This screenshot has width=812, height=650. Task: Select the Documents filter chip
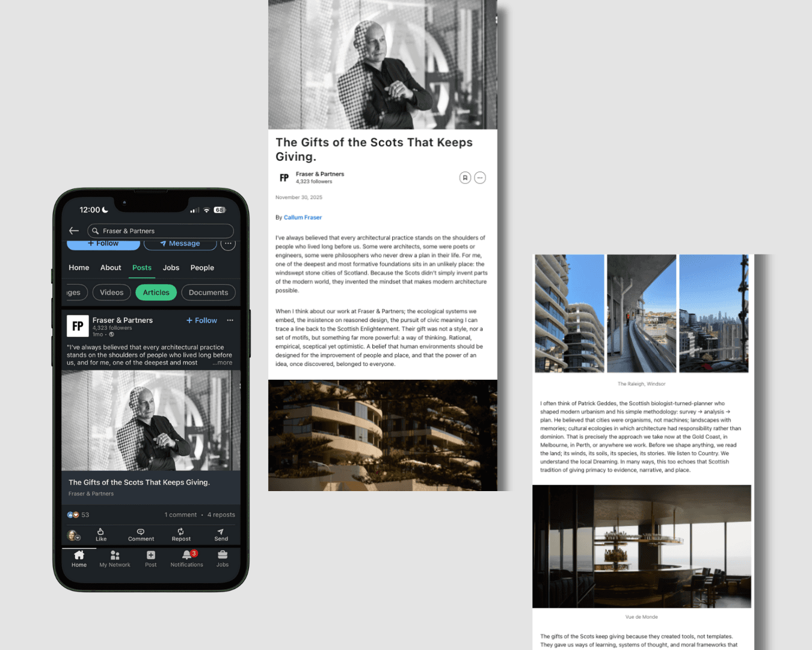208,292
